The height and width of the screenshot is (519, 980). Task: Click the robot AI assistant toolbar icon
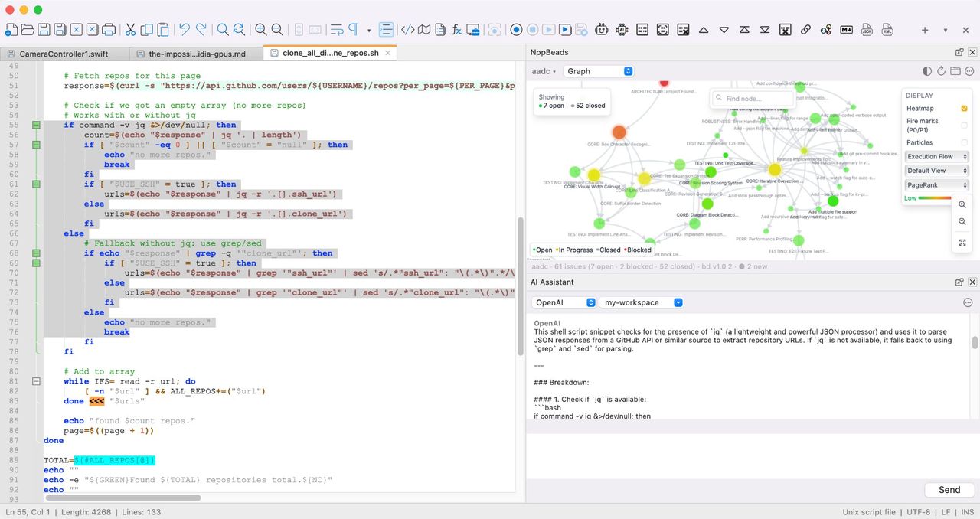tap(601, 30)
